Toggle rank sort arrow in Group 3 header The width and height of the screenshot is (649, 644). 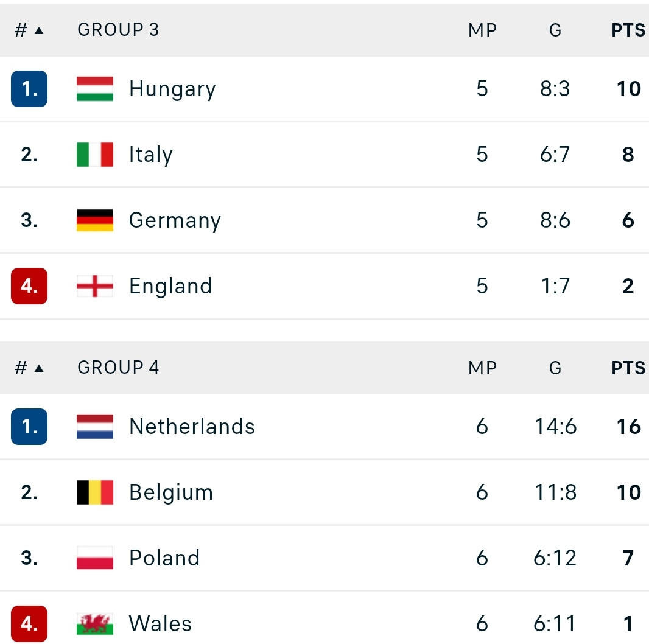click(39, 30)
